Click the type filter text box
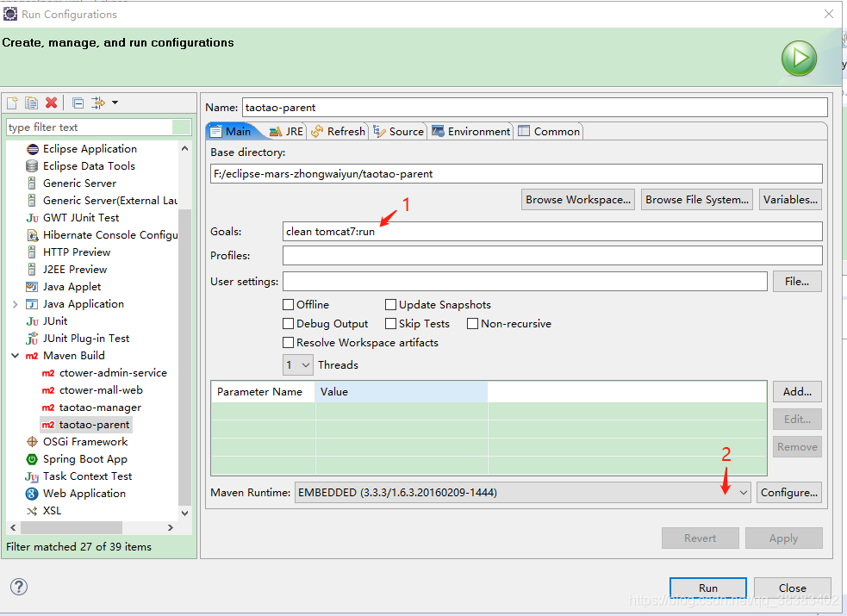 (x=99, y=128)
